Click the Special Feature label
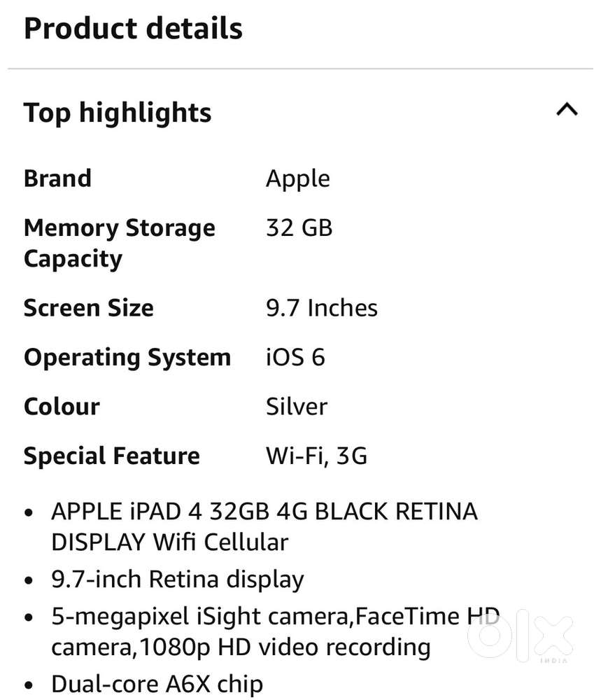601x700 pixels. [x=111, y=456]
